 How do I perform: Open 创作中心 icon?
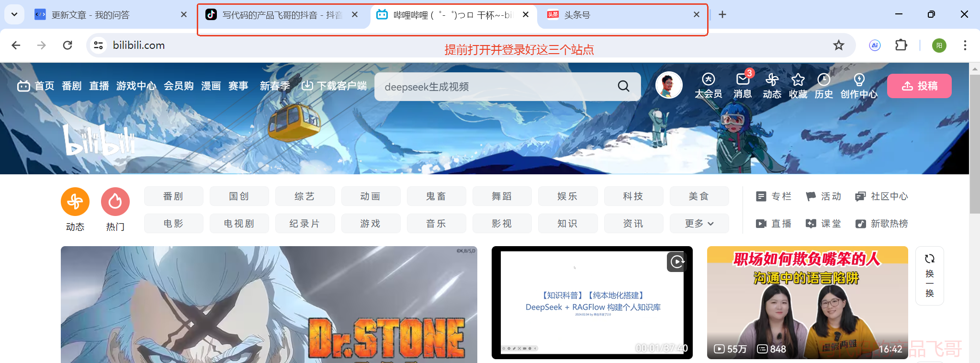pos(859,86)
